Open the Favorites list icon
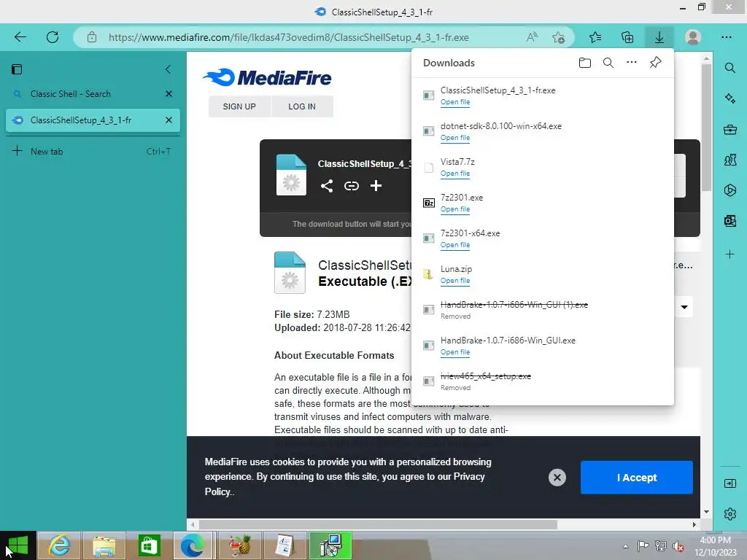This screenshot has height=560, width=747. click(595, 37)
